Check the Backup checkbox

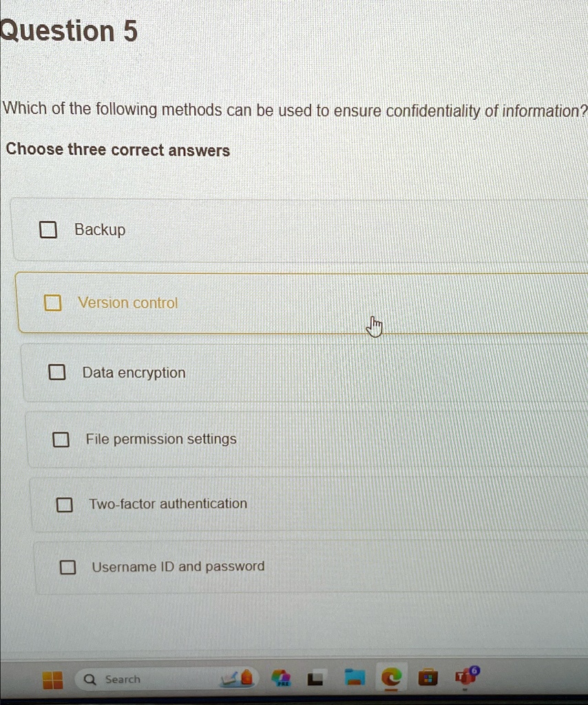coord(48,229)
